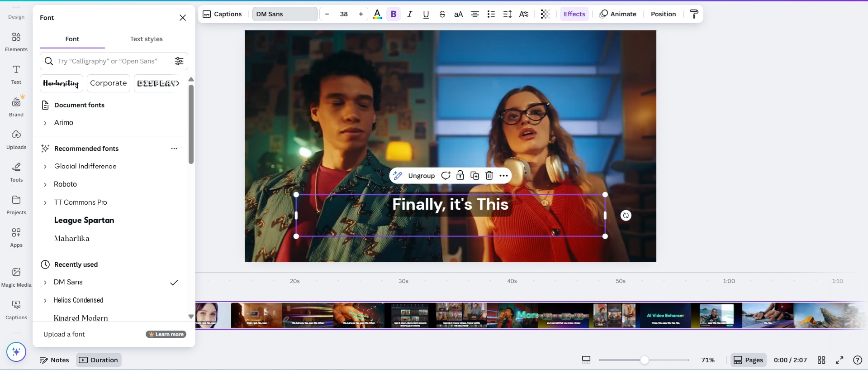Click Upload a font
Viewport: 868px width, 370px height.
pyautogui.click(x=64, y=334)
